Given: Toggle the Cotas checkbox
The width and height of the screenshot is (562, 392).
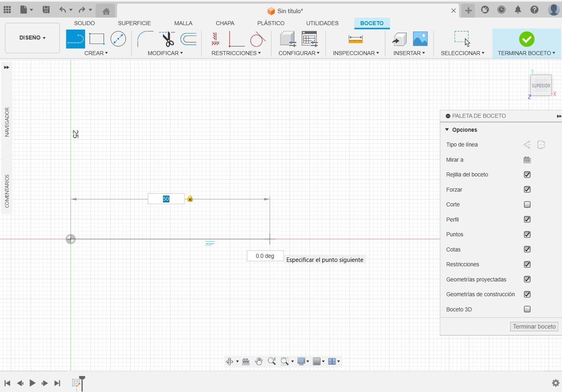Looking at the screenshot, I should coord(527,249).
